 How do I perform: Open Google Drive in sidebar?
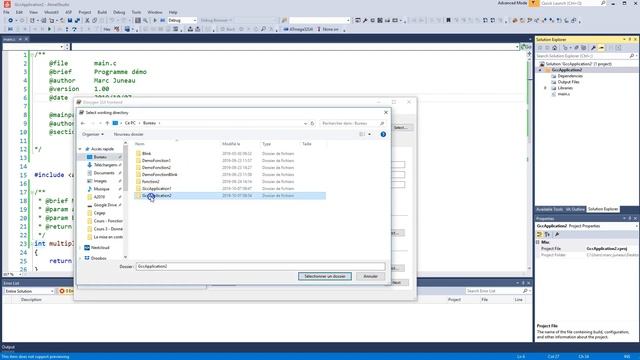105,205
